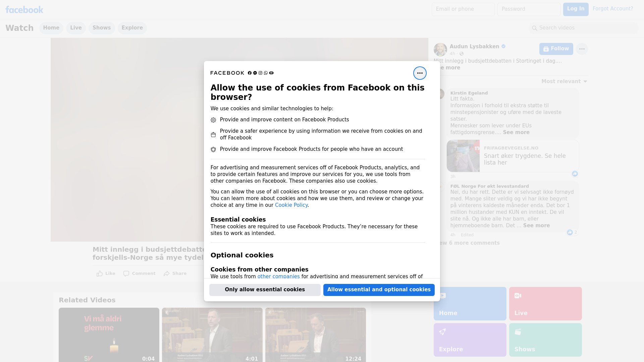Expand Kirstin Egeland comment with See more
This screenshot has height=362, width=644.
pyautogui.click(x=516, y=132)
